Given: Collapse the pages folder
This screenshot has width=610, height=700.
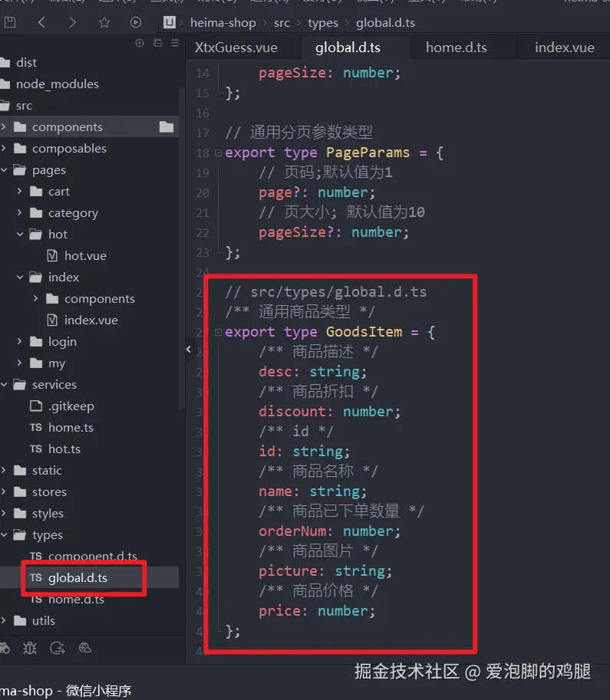Looking at the screenshot, I should (x=4, y=169).
